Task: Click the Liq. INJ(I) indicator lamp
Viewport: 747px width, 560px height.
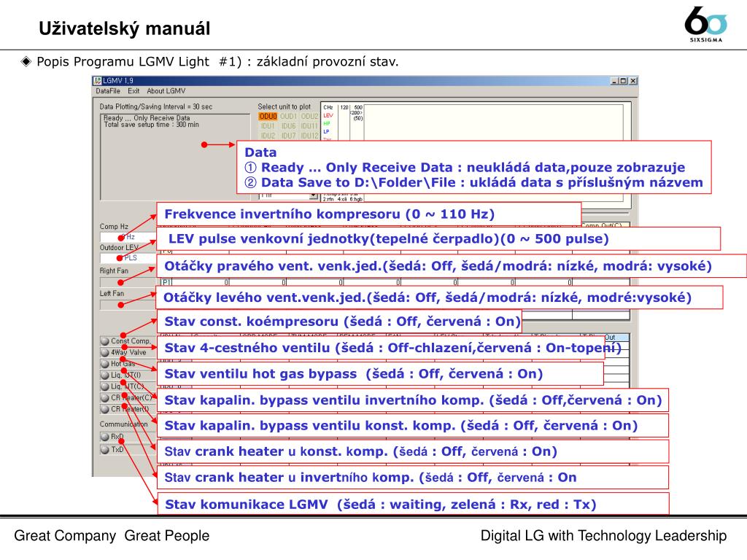Action: tap(105, 376)
